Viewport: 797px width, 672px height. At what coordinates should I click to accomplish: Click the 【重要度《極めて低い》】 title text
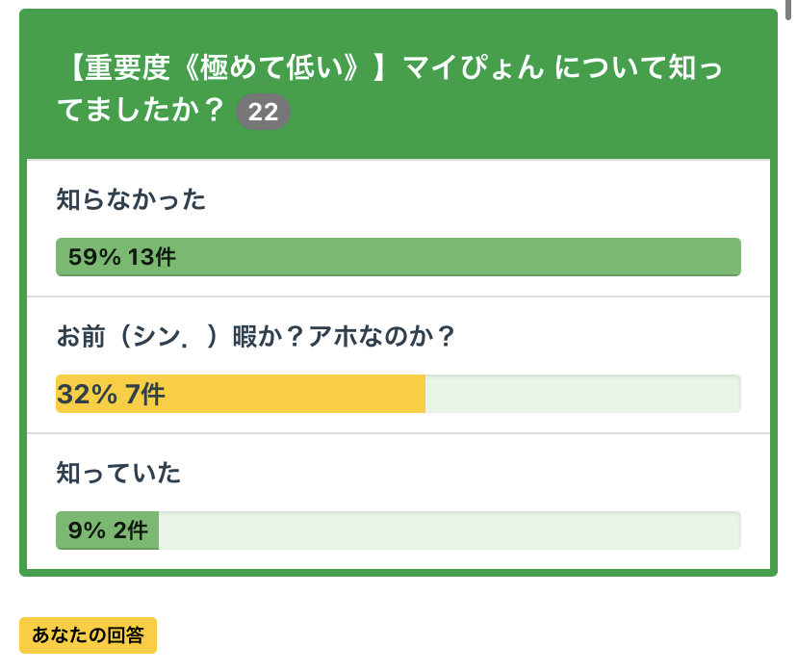click(x=224, y=68)
